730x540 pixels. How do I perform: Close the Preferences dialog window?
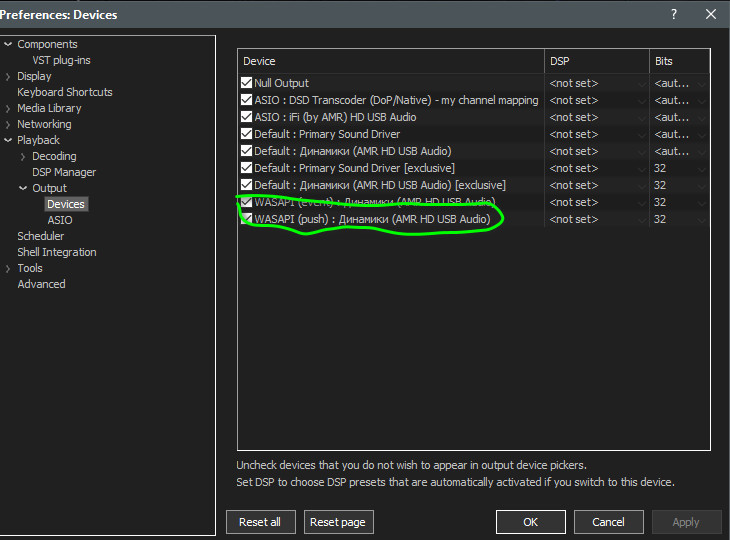tap(710, 14)
